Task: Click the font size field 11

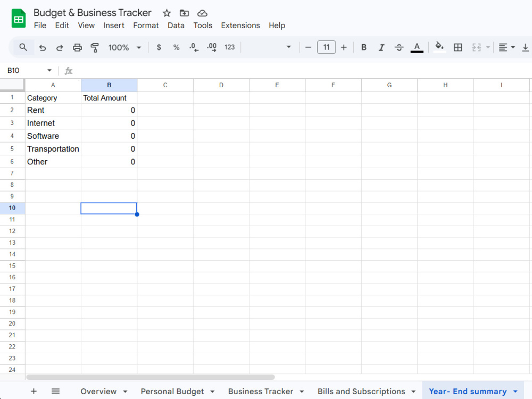Action: click(327, 47)
